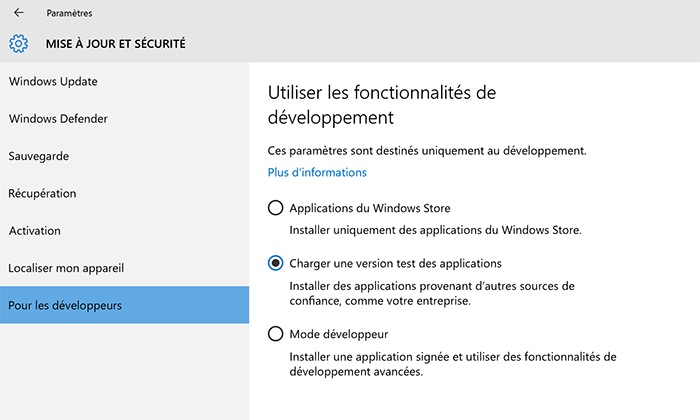The image size is (700, 420).
Task: Go to Windows Defender settings
Action: (x=58, y=119)
